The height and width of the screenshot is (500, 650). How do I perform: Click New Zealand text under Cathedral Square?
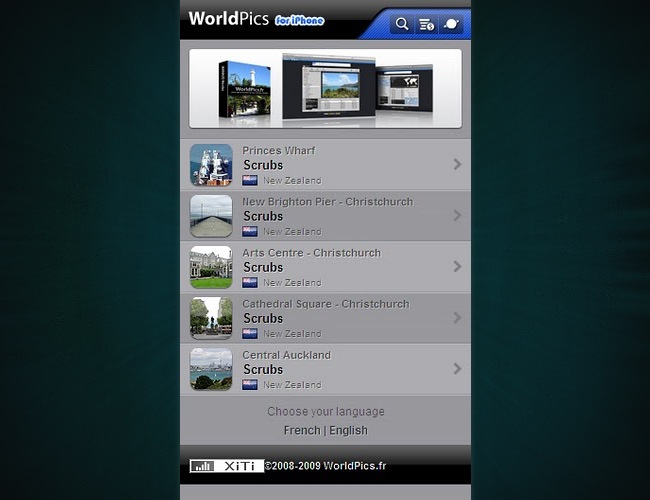click(292, 334)
